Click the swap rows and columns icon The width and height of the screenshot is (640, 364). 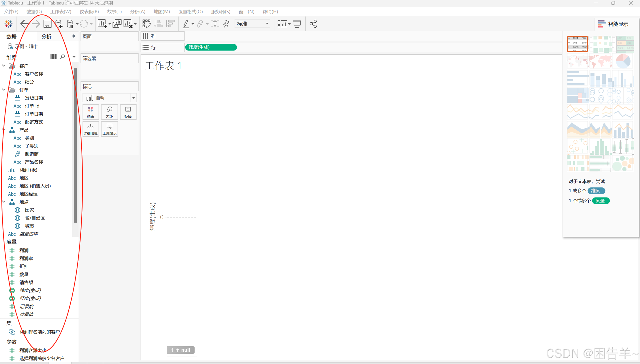tap(147, 24)
